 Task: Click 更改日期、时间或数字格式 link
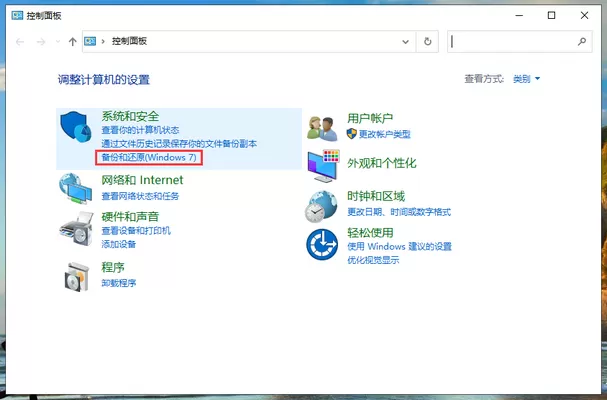(x=399, y=212)
